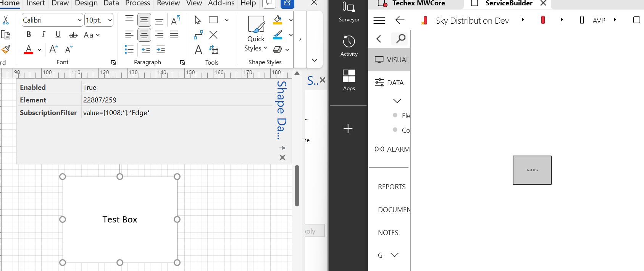Image resolution: width=644 pixels, height=271 pixels.
Task: Open the Calibri font name dropdown
Action: (79, 20)
